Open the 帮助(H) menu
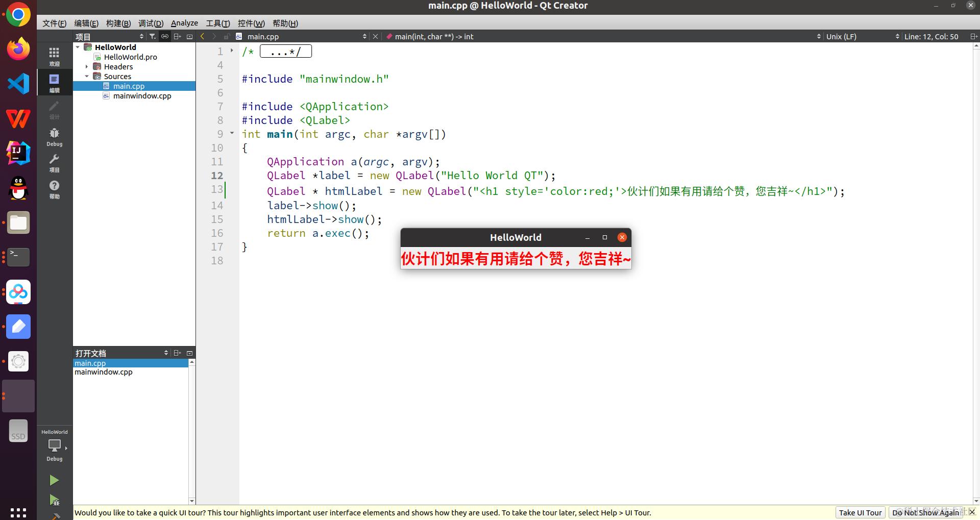 (285, 23)
